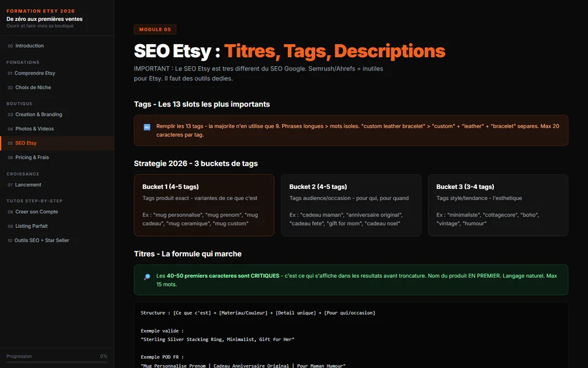Screen dimensions: 588x368
Task: Open Photos & Videos module
Action: [x=57, y=129]
